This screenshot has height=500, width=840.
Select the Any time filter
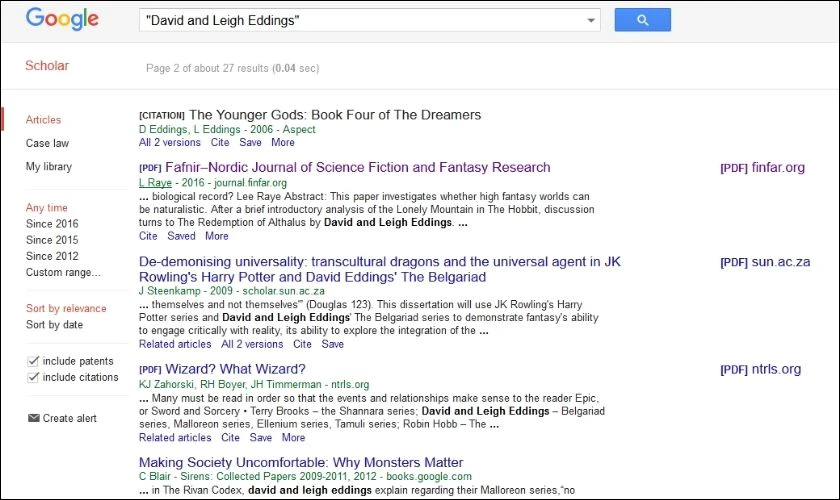[x=47, y=207]
